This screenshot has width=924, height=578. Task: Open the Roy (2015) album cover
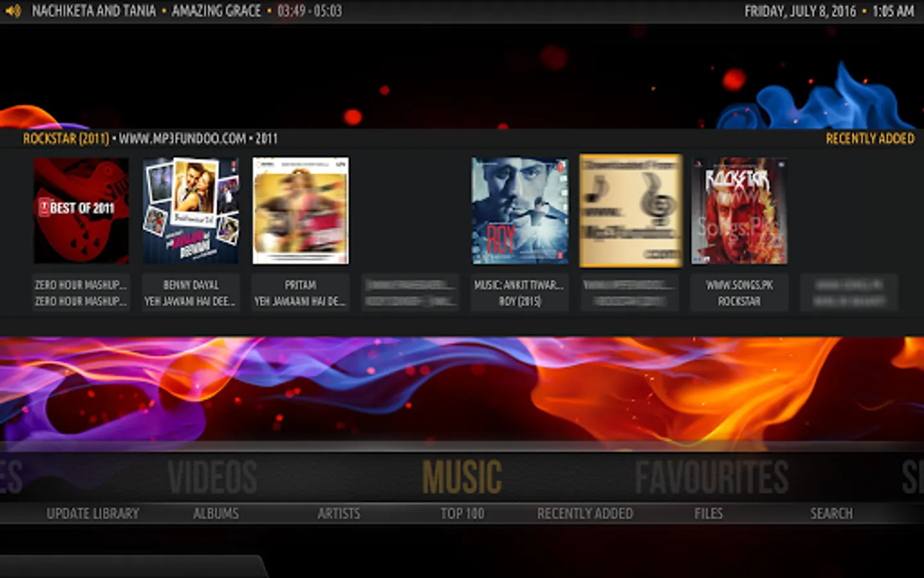pos(520,211)
